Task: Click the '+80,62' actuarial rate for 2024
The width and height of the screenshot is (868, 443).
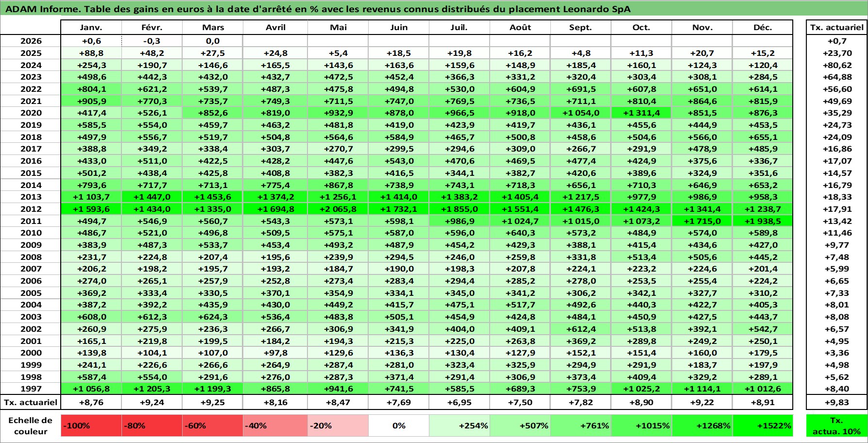Action: click(836, 65)
